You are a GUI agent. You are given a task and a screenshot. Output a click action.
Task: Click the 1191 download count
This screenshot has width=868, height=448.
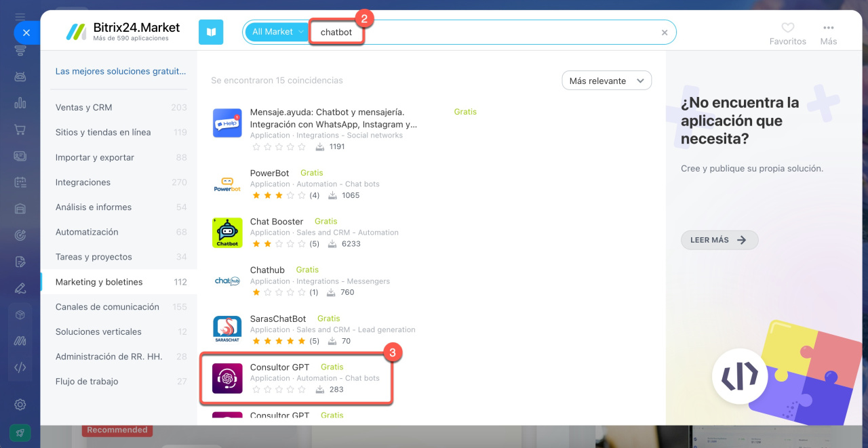[337, 146]
